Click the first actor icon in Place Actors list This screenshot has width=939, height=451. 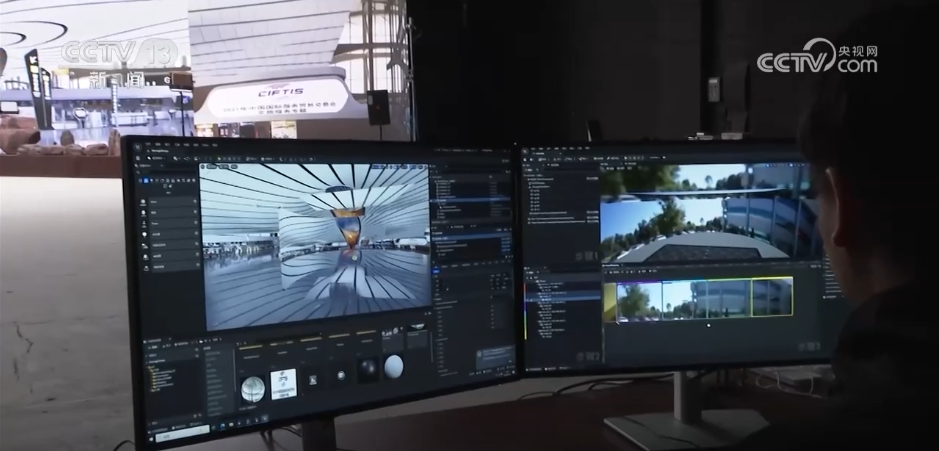(143, 202)
